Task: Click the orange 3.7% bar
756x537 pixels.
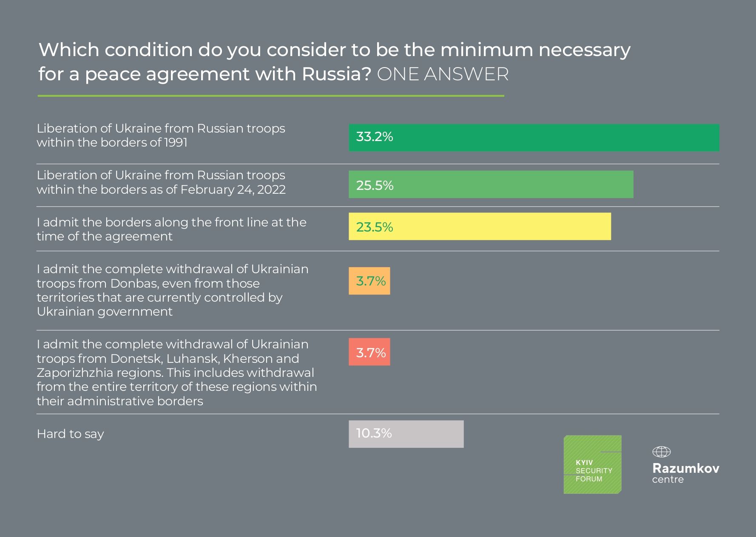Action: tap(369, 281)
